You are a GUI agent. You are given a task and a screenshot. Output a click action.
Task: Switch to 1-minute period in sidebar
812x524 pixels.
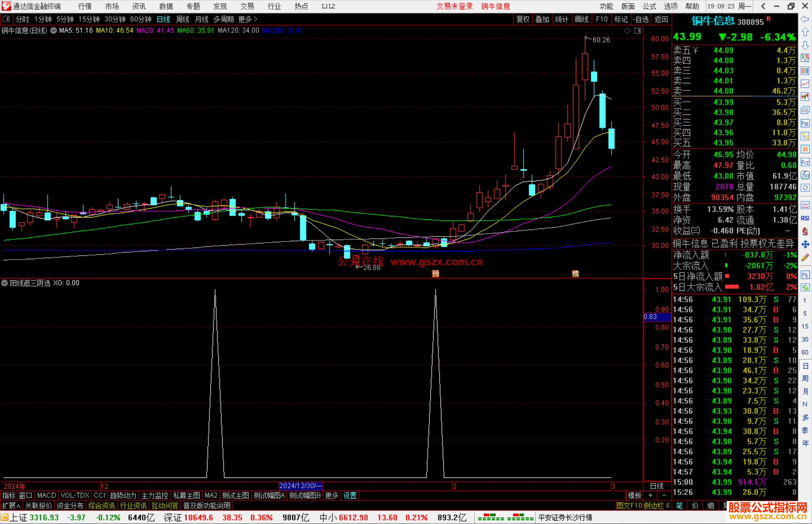(x=805, y=300)
